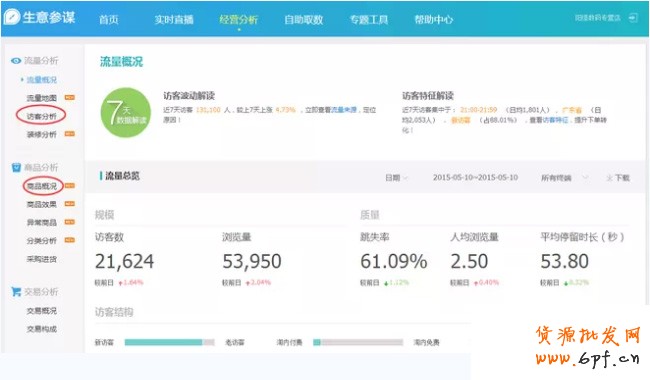
Task: Click the bag icon beside 商品分析
Action: 16,167
